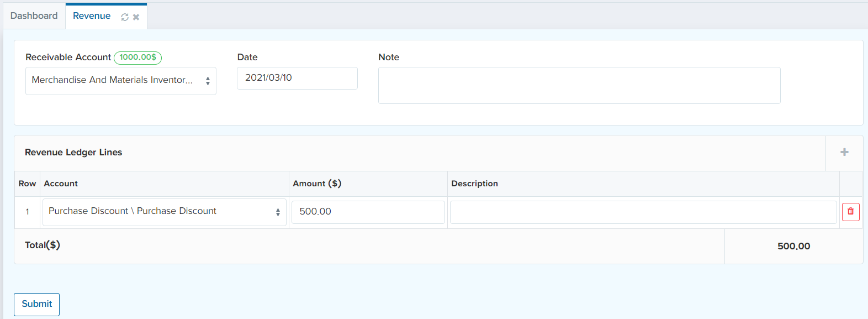The width and height of the screenshot is (868, 319).
Task: Click the row number 1 cell
Action: (27, 212)
